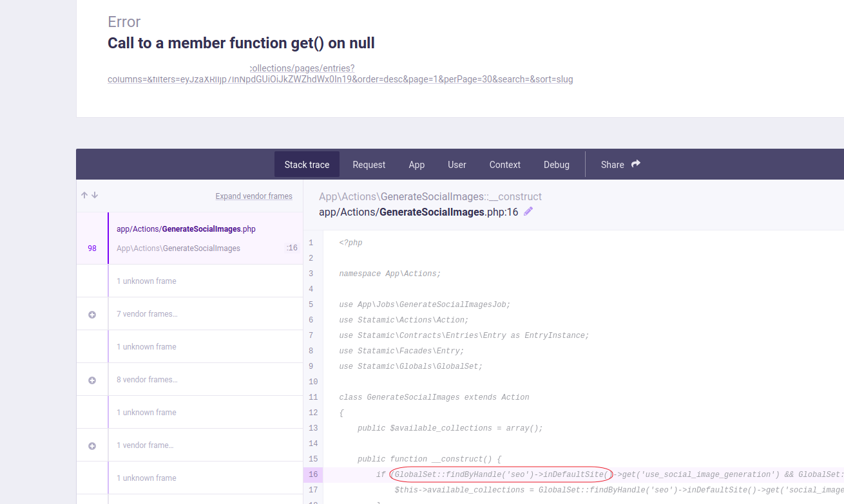
Task: Open the Stack trace tab
Action: coord(307,165)
